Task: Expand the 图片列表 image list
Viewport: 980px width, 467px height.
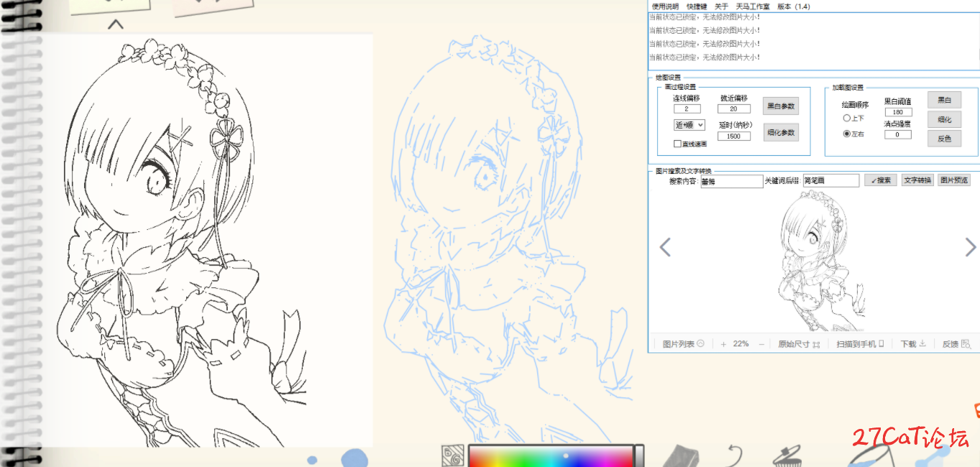Action: click(x=683, y=344)
